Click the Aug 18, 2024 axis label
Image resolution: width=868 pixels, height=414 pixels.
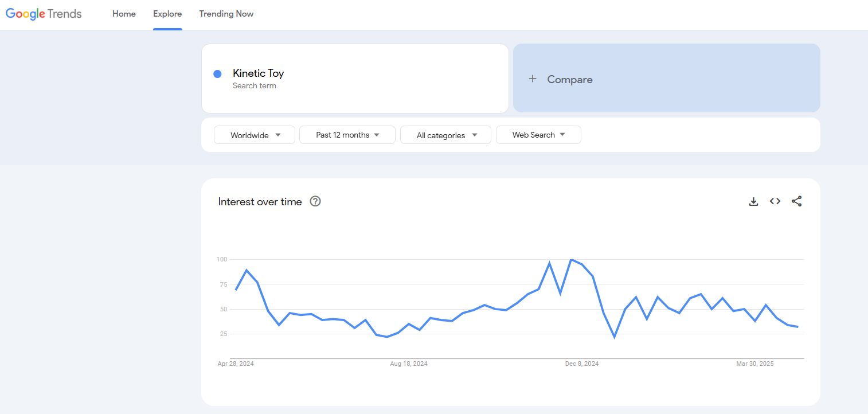409,364
